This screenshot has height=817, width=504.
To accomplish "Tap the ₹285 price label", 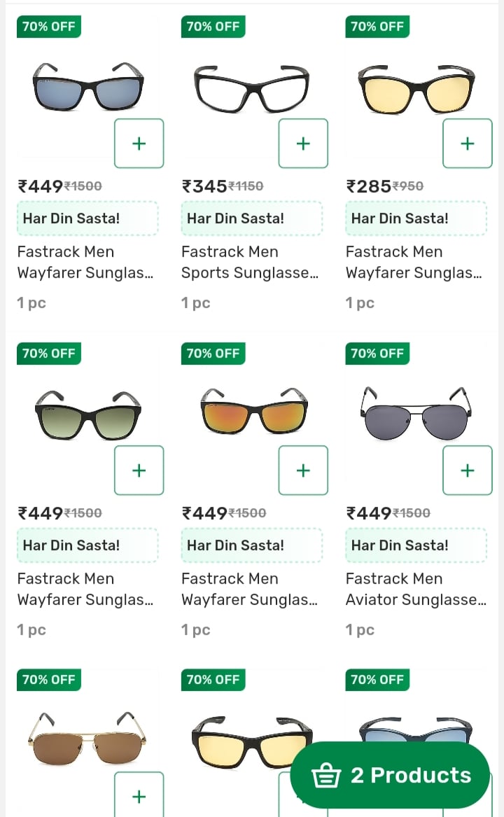I will [x=368, y=186].
